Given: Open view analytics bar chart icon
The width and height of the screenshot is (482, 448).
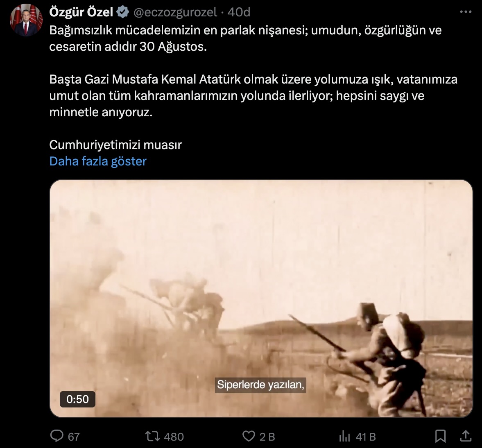Looking at the screenshot, I should click(344, 436).
